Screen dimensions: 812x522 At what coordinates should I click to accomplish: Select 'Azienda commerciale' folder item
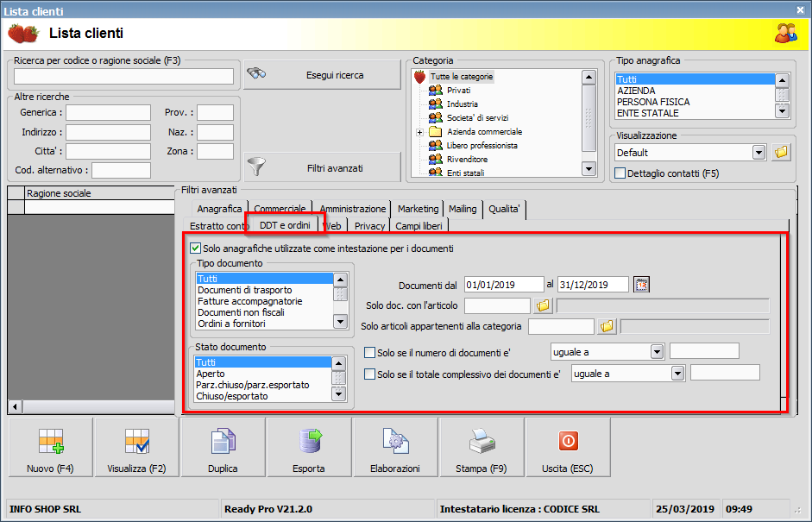[484, 131]
